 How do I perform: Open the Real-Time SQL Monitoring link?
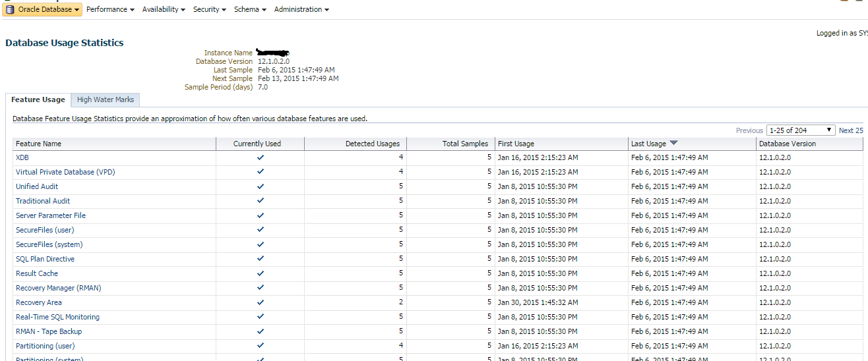(57, 317)
